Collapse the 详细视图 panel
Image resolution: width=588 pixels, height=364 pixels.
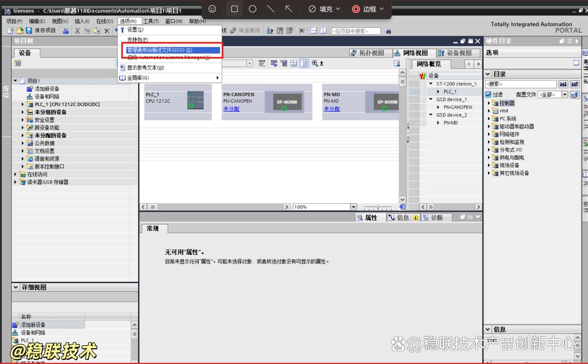16,287
